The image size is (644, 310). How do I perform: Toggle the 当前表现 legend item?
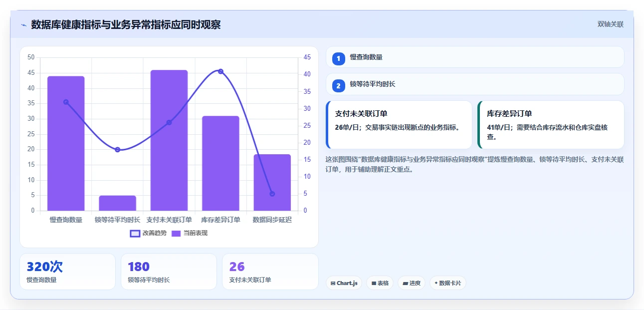190,233
